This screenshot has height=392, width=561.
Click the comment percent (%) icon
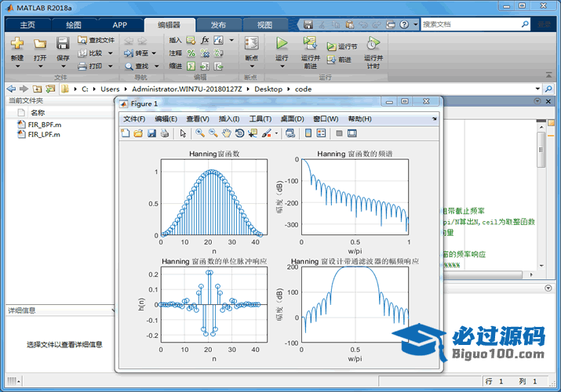click(191, 53)
